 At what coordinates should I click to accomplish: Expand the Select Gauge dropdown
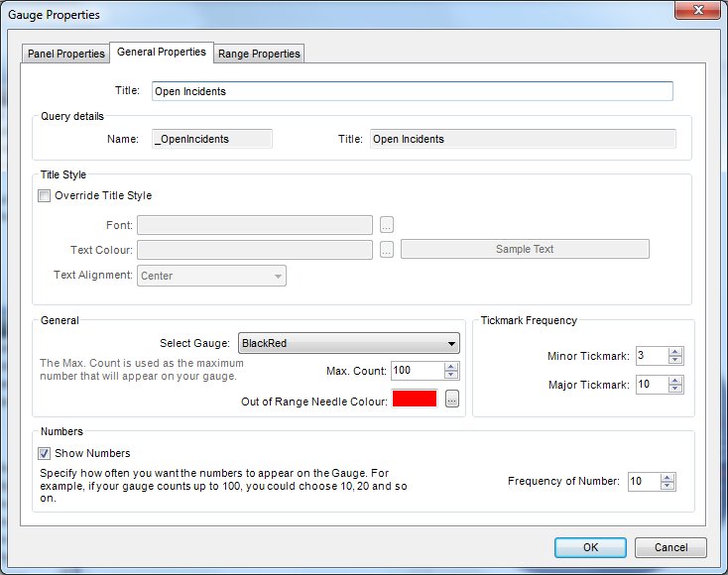[451, 344]
